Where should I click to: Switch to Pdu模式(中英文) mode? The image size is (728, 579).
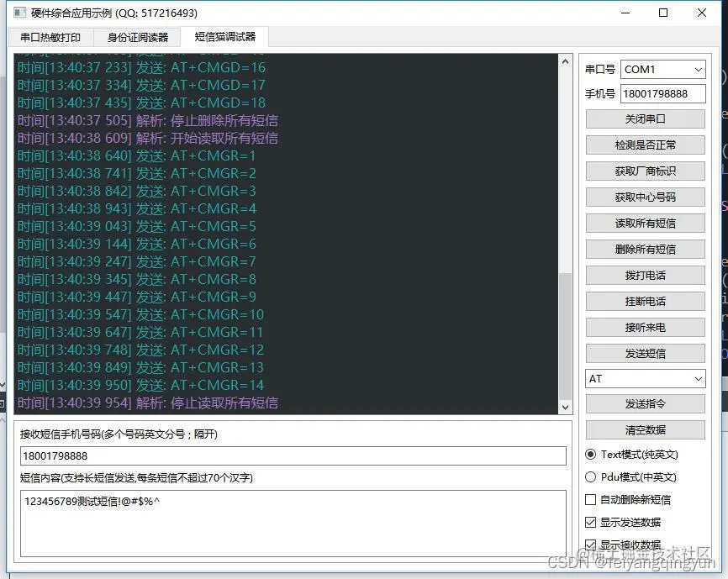589,476
